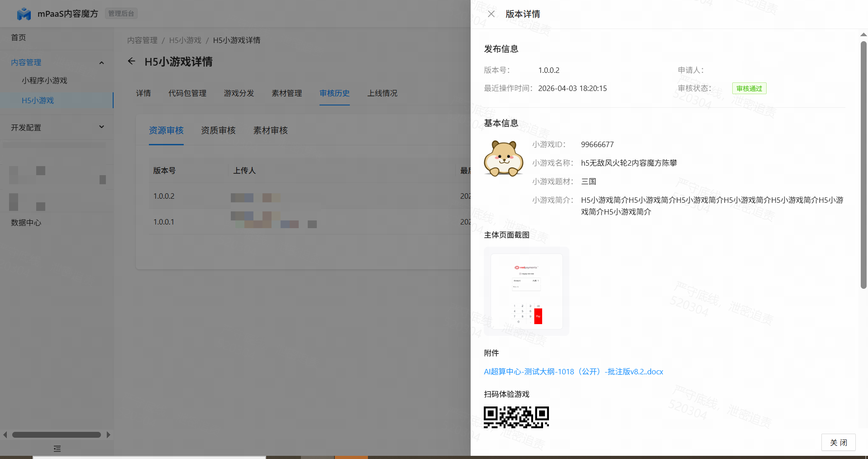The width and height of the screenshot is (868, 459).
Task: Click the drawer's vertical scrollbar thumb
Action: tap(863, 165)
